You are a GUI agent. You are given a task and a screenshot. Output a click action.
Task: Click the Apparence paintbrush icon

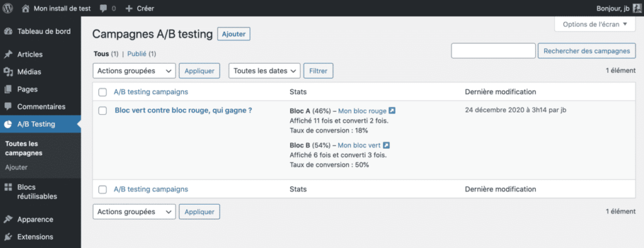(x=8, y=219)
